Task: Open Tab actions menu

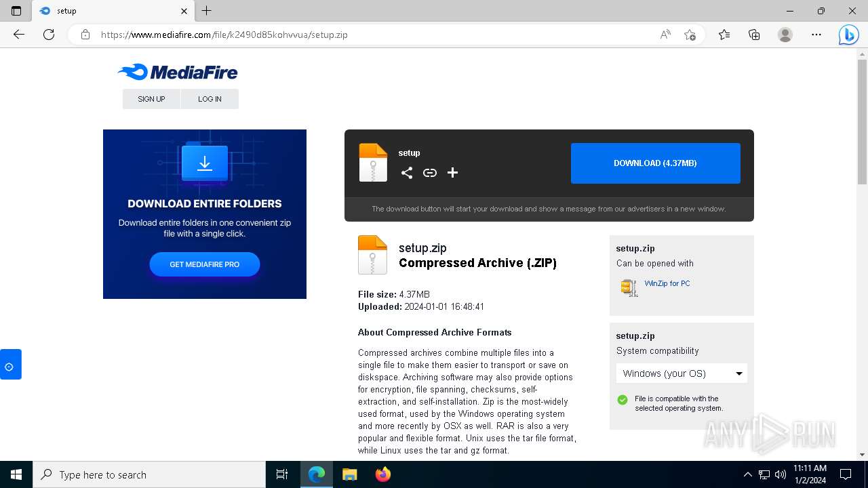Action: (16, 11)
